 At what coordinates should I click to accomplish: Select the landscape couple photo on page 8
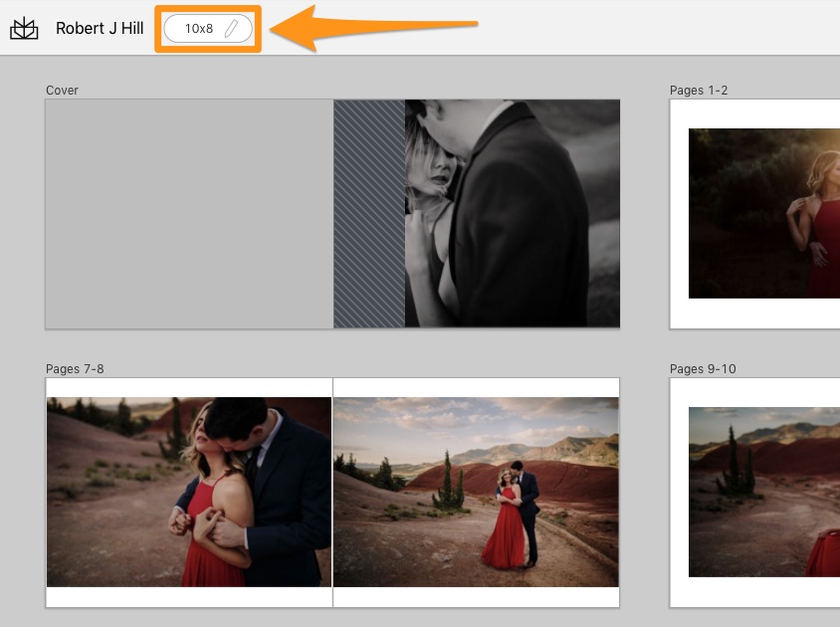[476, 492]
